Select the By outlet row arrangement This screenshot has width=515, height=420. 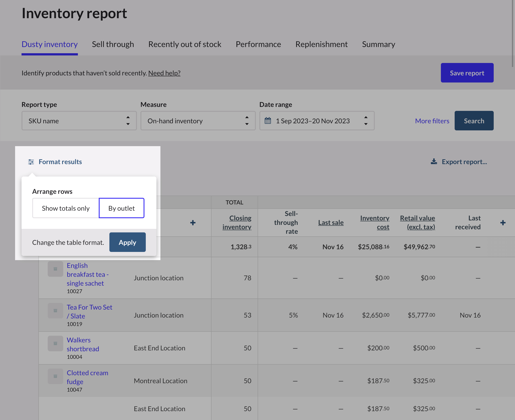(x=122, y=208)
